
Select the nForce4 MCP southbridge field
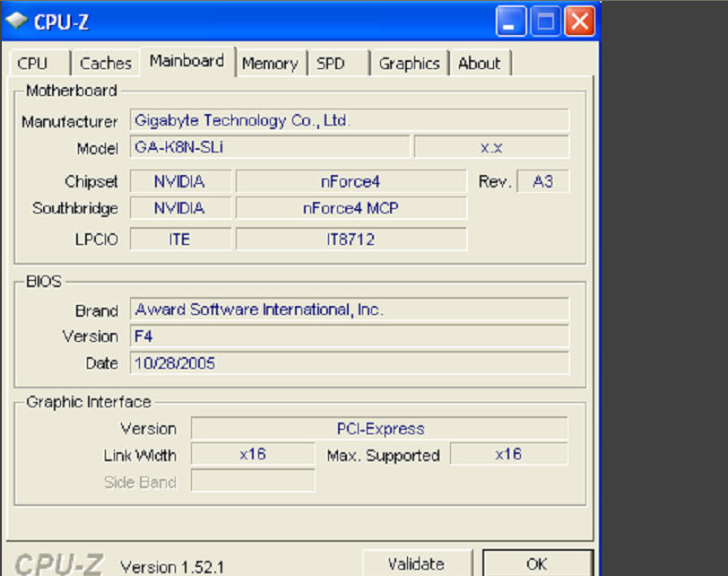tap(351, 207)
